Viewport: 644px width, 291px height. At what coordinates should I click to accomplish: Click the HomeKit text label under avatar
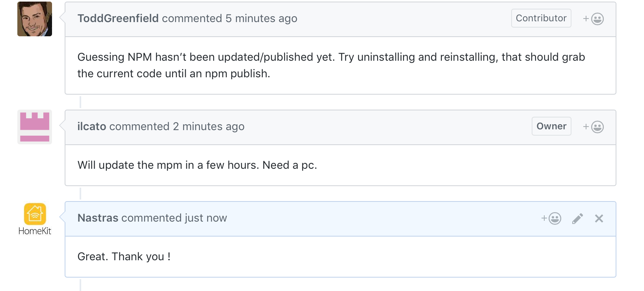coord(35,231)
